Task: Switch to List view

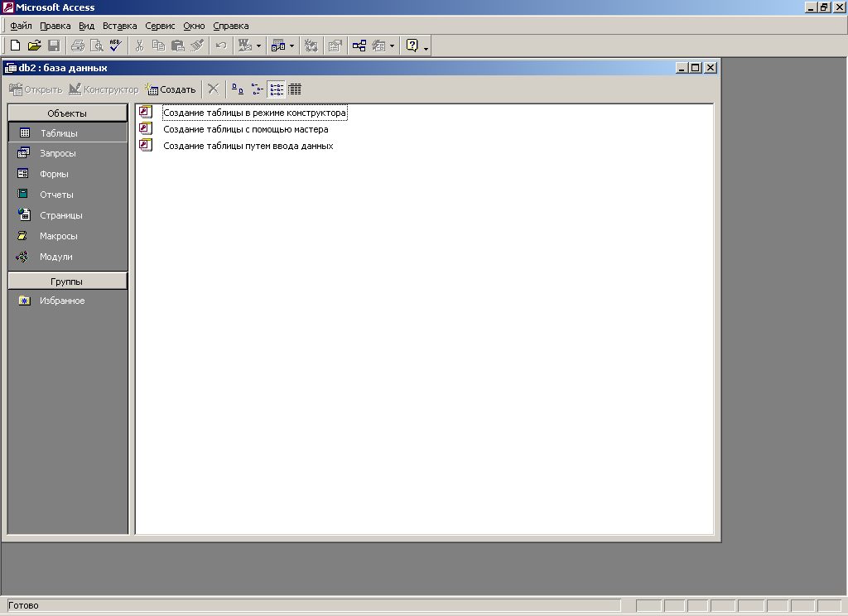Action: [x=277, y=89]
